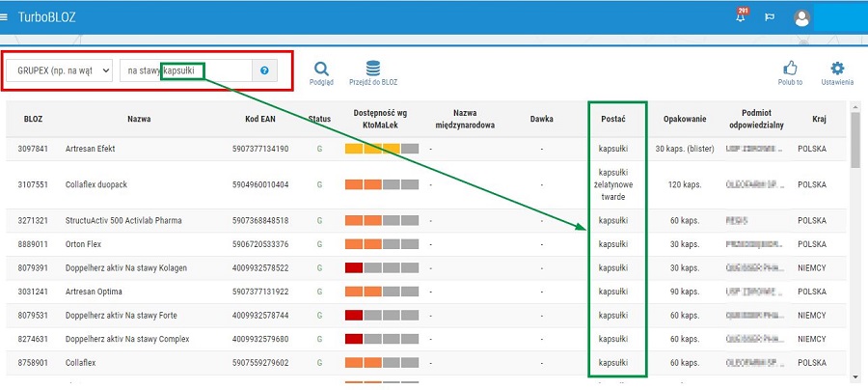Sort by Nazwa międzynarodowa column header
Screen dimensions: 868x390
(463, 119)
